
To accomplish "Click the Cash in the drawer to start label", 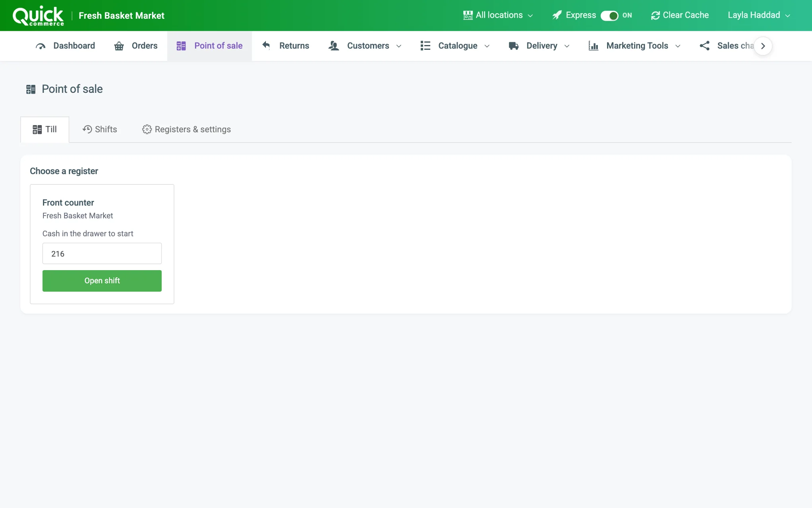I will click(88, 234).
